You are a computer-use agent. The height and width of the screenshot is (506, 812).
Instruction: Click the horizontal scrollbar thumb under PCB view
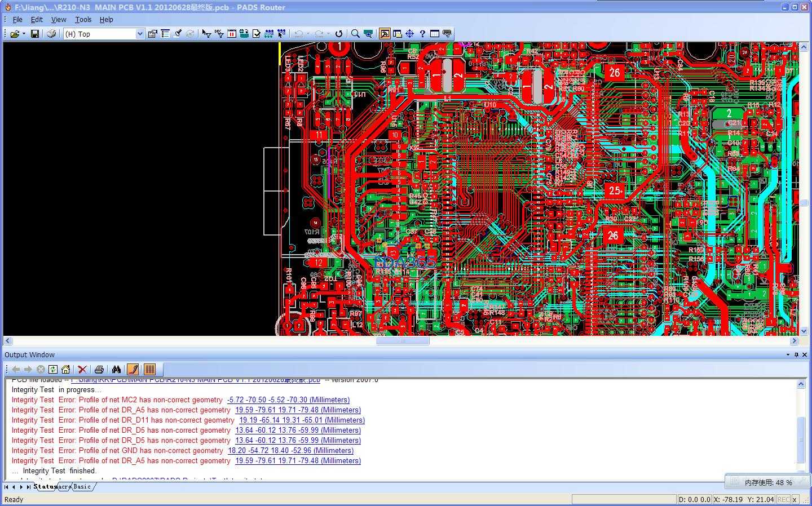point(403,341)
